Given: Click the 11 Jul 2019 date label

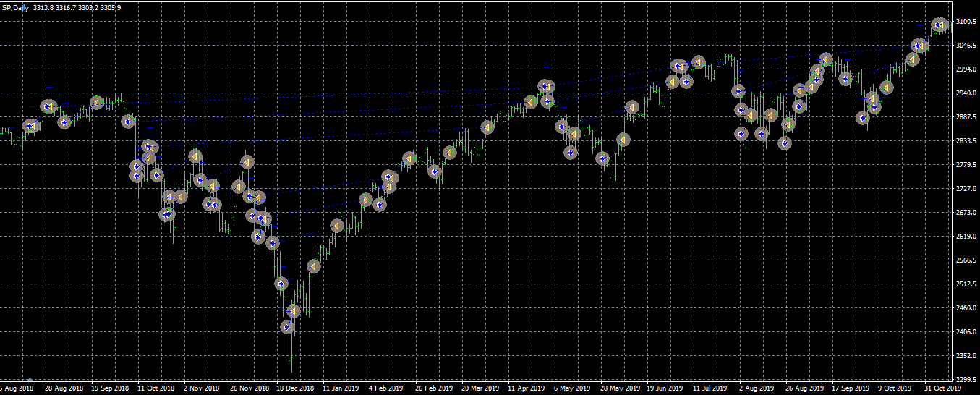Looking at the screenshot, I should (711, 389).
